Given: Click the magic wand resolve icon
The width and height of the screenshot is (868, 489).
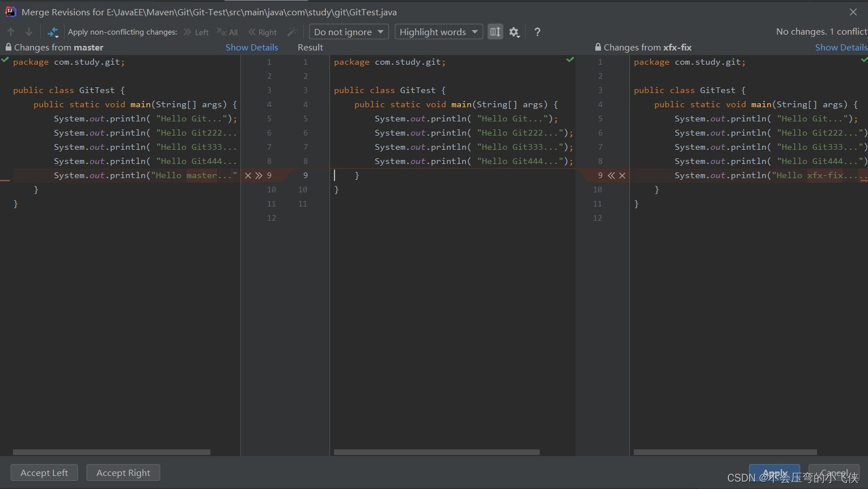Looking at the screenshot, I should click(293, 32).
